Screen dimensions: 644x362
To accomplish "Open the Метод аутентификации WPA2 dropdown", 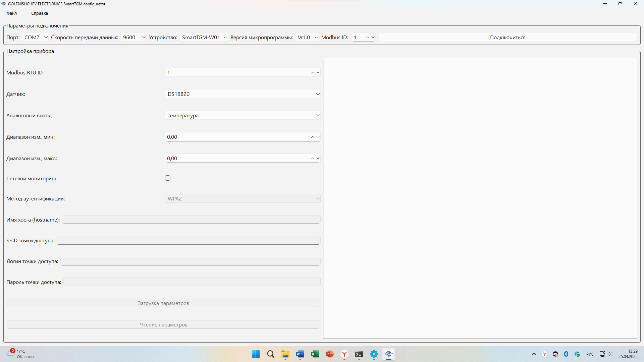I will [x=243, y=198].
